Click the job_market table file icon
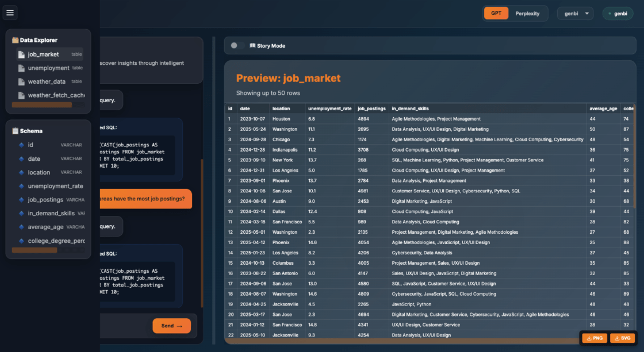 pos(21,55)
